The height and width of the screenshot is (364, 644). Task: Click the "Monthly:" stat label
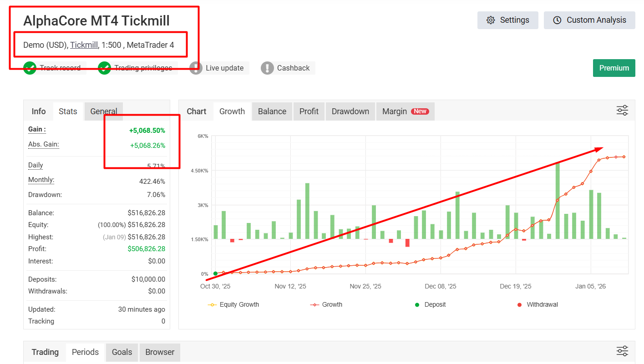41,180
